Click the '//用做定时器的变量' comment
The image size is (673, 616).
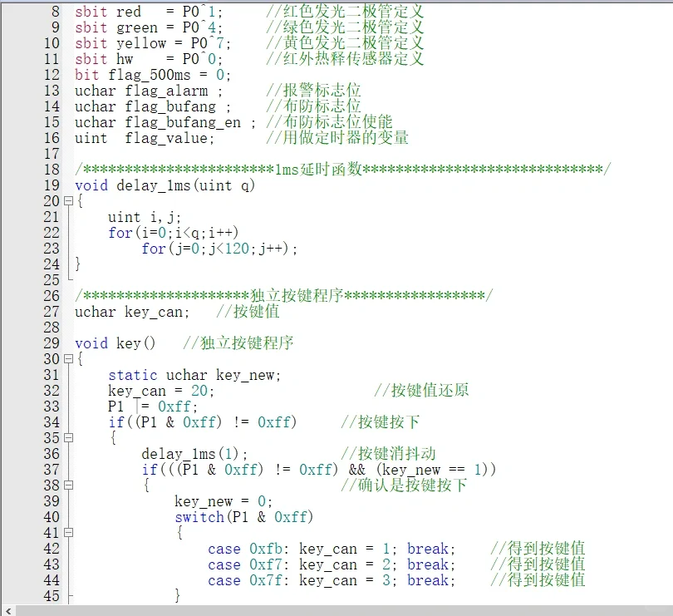[x=337, y=138]
